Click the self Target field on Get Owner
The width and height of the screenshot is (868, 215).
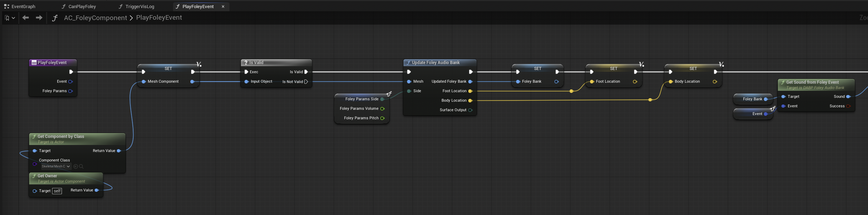57,191
